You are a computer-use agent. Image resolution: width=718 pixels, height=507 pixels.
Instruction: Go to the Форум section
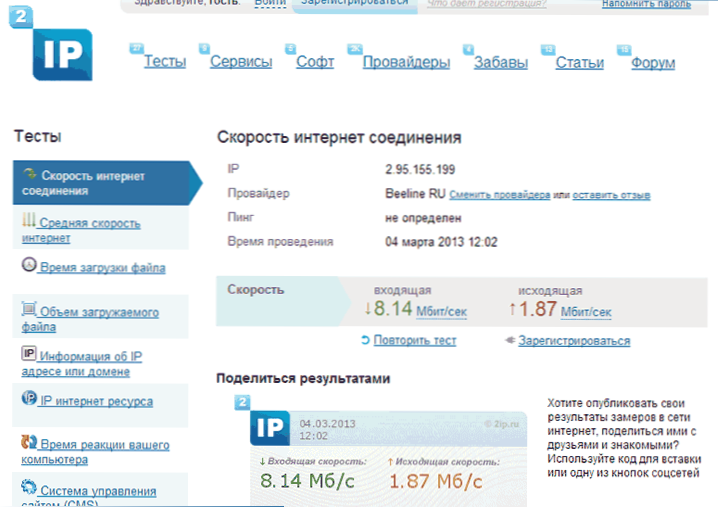(653, 63)
